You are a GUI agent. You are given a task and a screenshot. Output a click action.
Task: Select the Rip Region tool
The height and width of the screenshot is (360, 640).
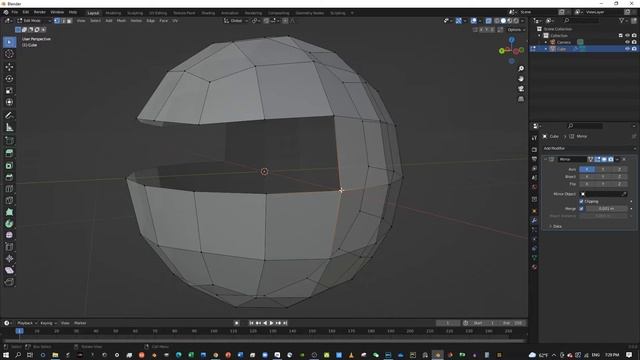point(9,282)
